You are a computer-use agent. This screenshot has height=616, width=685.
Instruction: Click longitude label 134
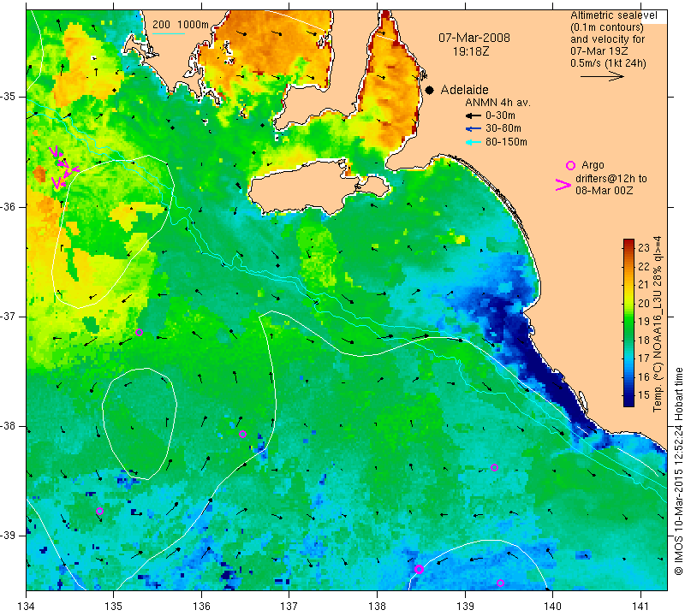27,606
